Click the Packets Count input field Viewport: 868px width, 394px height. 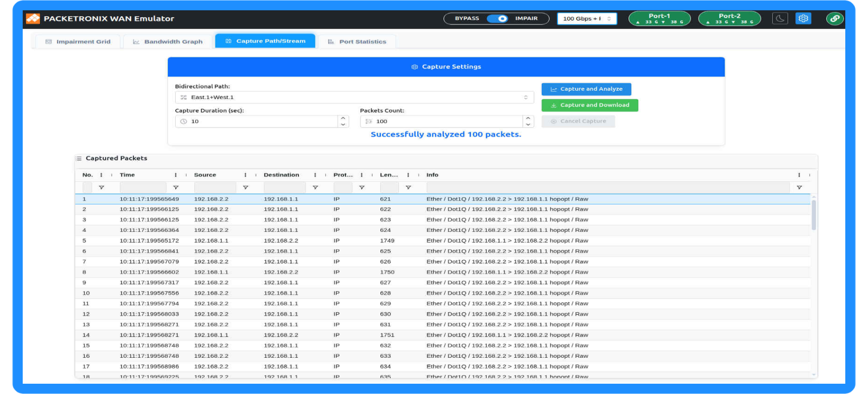pos(442,121)
